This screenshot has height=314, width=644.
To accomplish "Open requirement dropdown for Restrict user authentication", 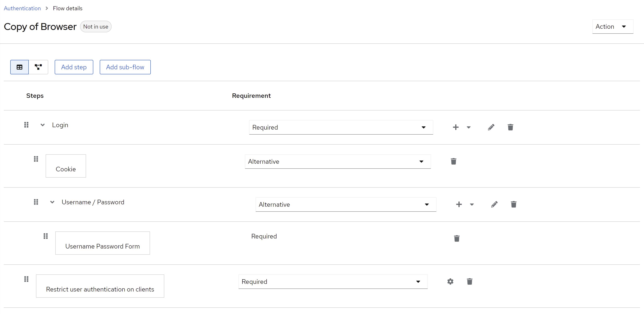I will coord(333,282).
